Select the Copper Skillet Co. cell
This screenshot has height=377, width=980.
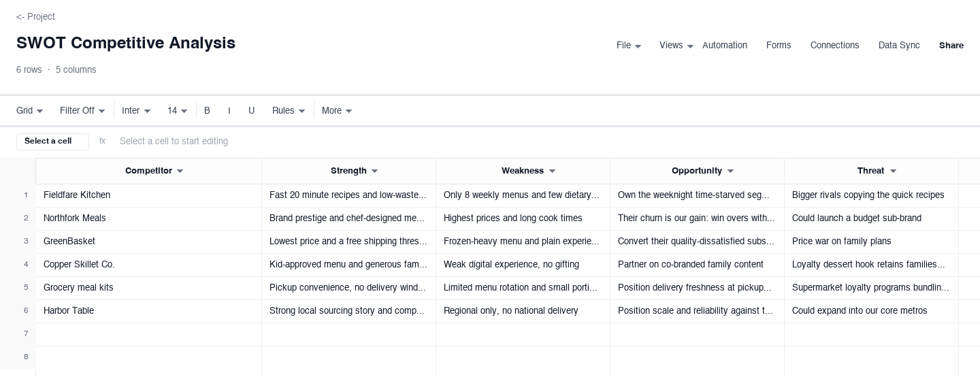click(x=148, y=265)
